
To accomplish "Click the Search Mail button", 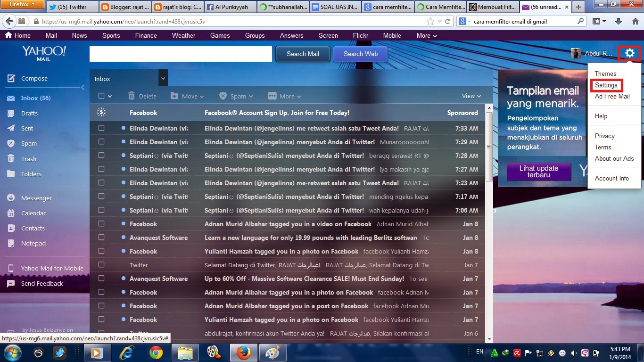I will point(303,54).
